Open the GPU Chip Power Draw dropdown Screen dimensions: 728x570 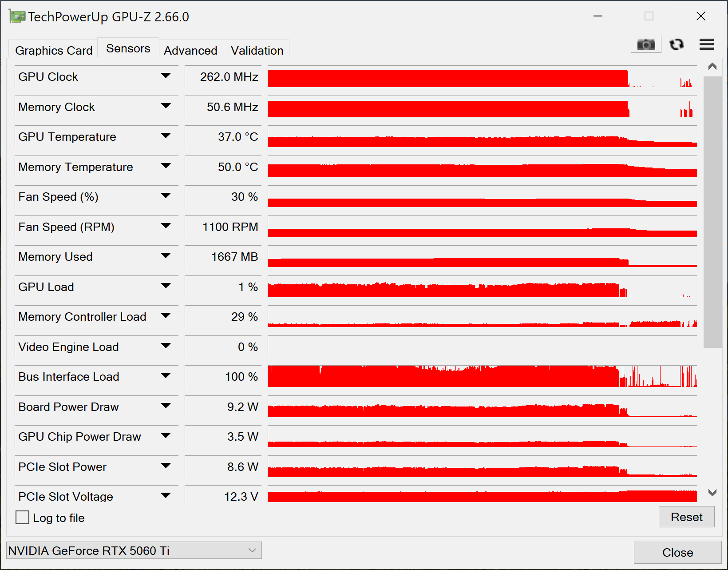166,436
